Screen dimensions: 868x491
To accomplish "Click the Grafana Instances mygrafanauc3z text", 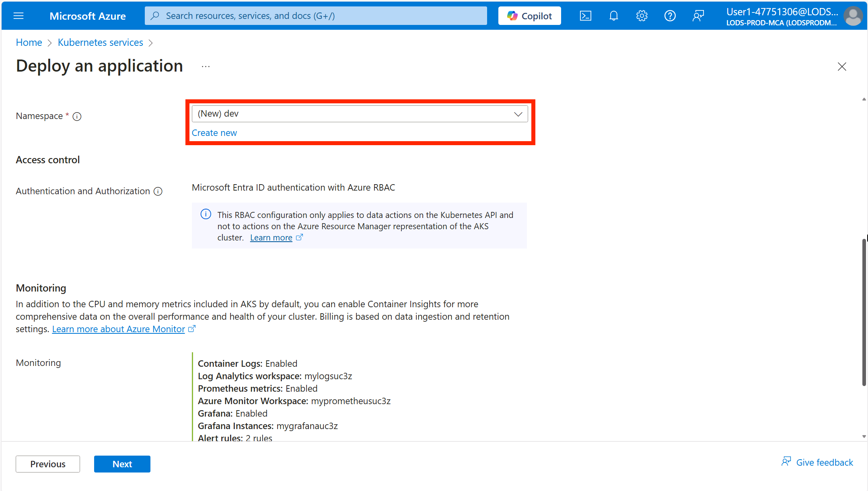I will (x=268, y=426).
